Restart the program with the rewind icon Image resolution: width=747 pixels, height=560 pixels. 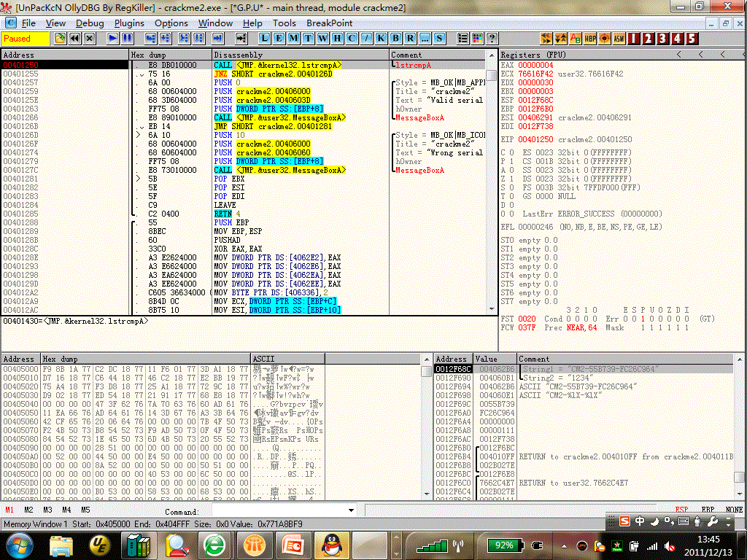(x=74, y=38)
